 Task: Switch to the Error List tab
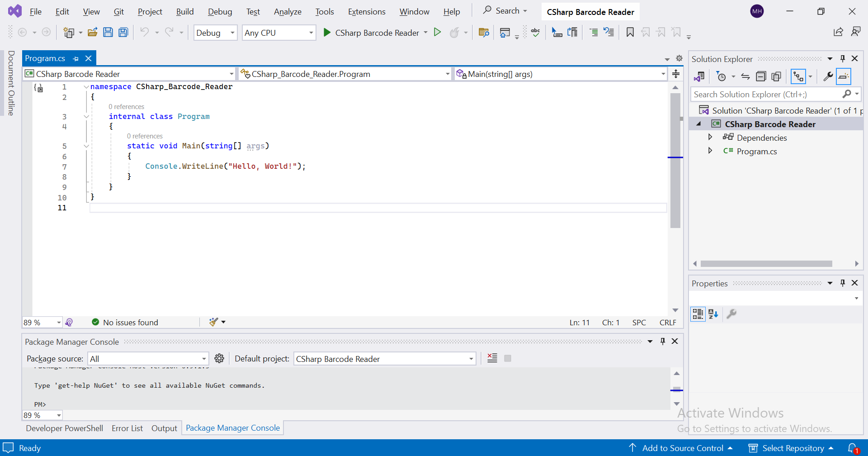(x=127, y=428)
